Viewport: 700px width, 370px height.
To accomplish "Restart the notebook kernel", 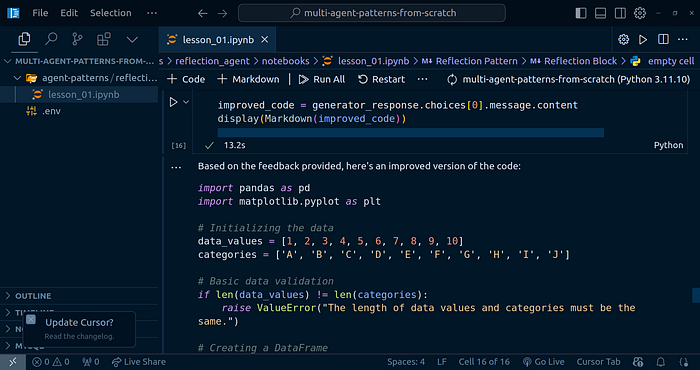I will pos(382,79).
